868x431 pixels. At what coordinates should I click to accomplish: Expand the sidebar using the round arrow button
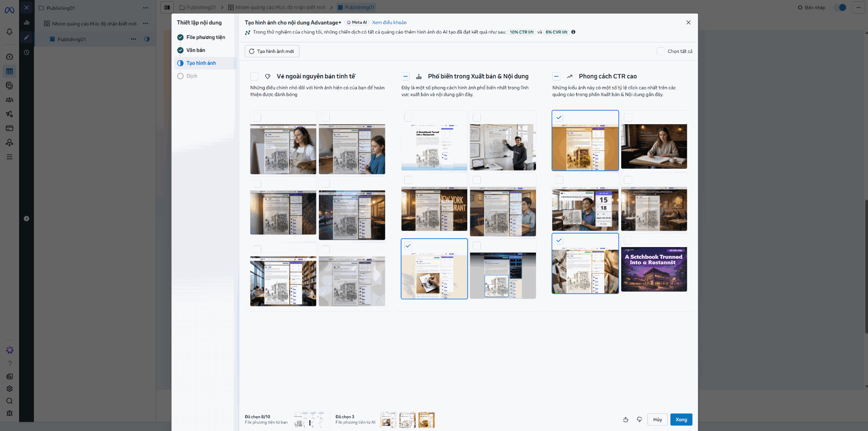26,219
